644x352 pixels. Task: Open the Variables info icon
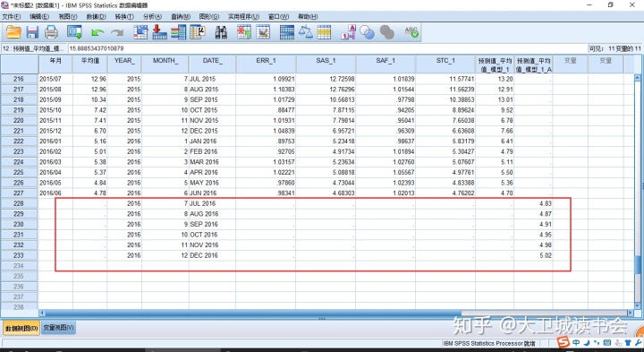178,32
